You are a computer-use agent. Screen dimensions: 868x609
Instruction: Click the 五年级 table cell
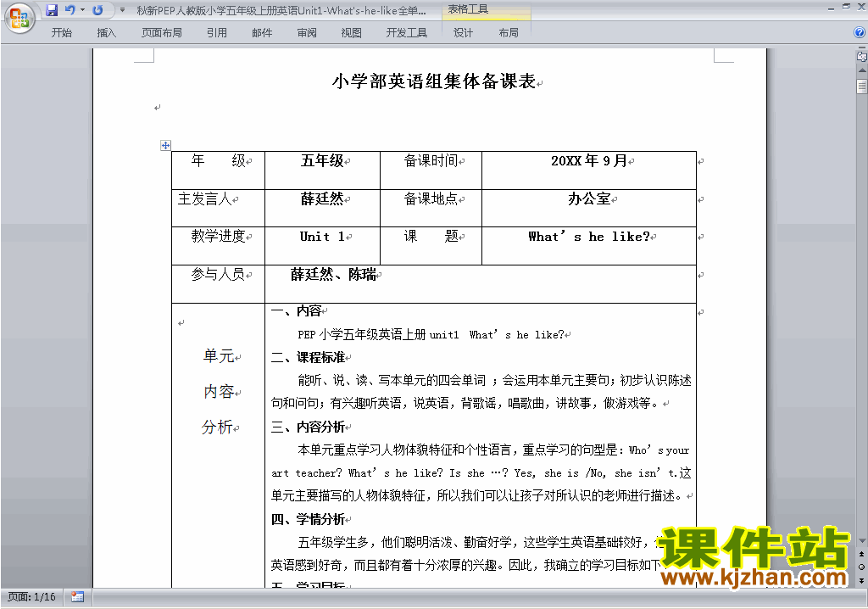[322, 170]
